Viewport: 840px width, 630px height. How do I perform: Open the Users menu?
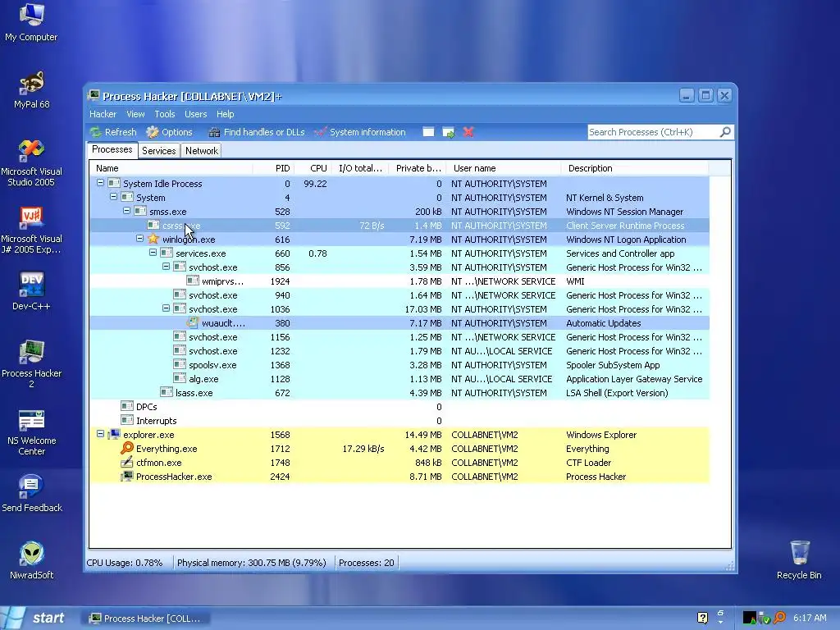click(x=195, y=114)
